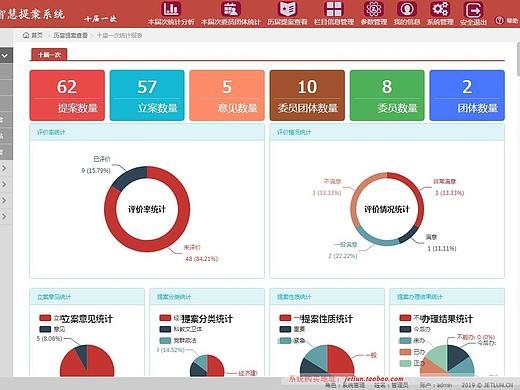Click 十届一次统计报表 breadcrumb text
Image resolution: width=520 pixels, height=390 pixels.
[119, 35]
